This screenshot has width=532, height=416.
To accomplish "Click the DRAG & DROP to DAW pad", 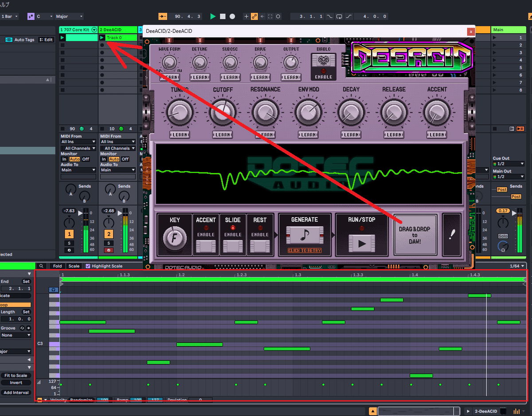I will pos(415,235).
